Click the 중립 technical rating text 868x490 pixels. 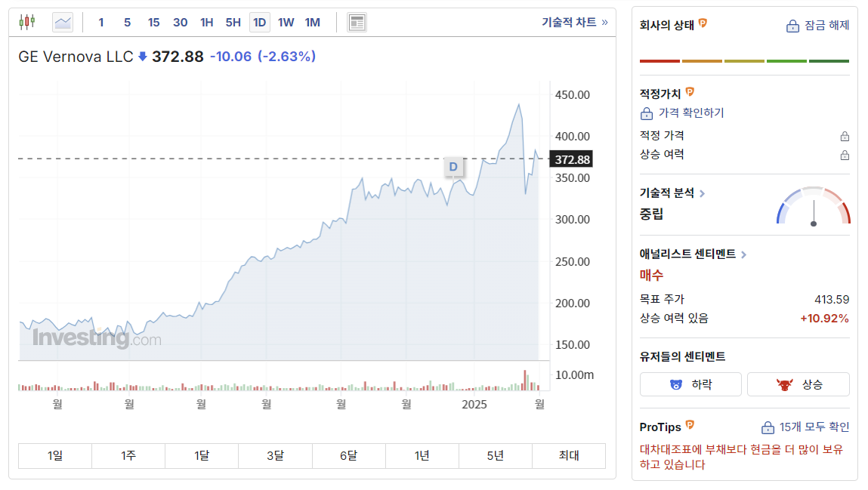(x=651, y=214)
